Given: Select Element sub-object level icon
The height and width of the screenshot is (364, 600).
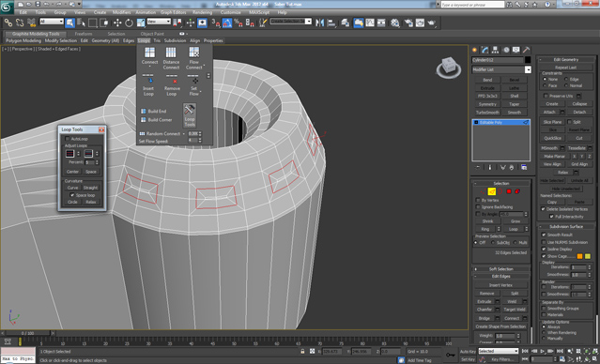Looking at the screenshot, I should point(517,191).
